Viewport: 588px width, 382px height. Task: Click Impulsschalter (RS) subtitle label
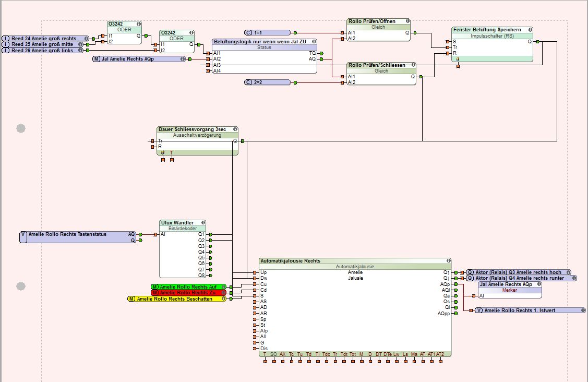492,36
